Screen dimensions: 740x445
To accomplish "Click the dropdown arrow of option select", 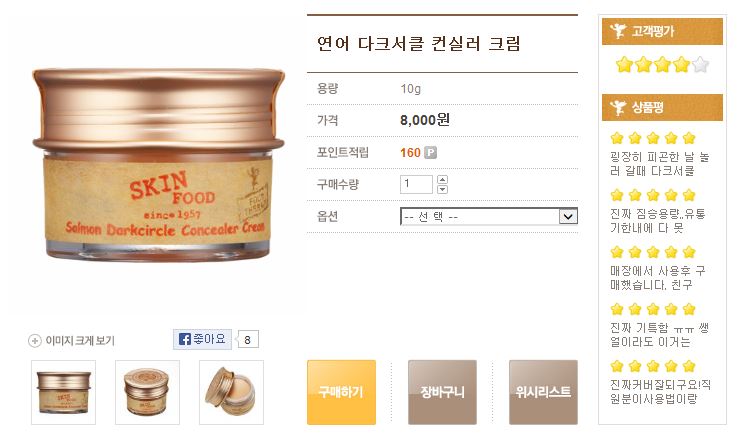I will (568, 217).
